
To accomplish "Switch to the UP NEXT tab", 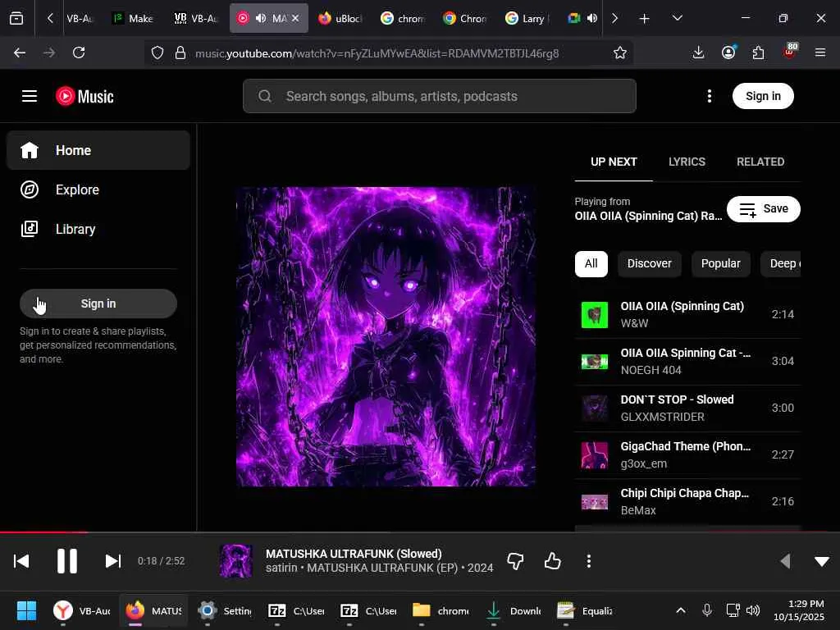I will point(614,162).
